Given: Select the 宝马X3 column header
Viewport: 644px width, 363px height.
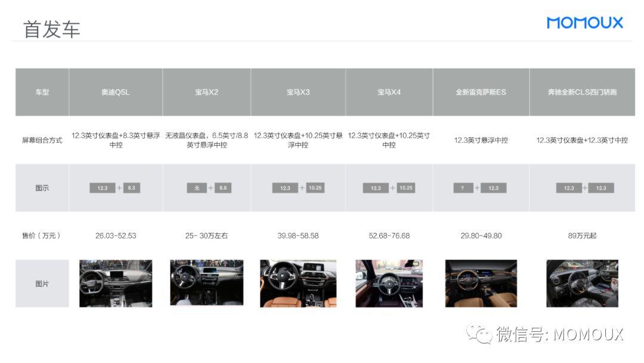Looking at the screenshot, I should coord(298,92).
